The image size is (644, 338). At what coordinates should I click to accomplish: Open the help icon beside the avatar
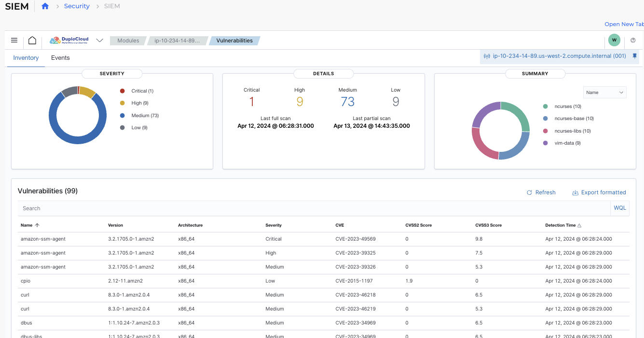click(633, 41)
